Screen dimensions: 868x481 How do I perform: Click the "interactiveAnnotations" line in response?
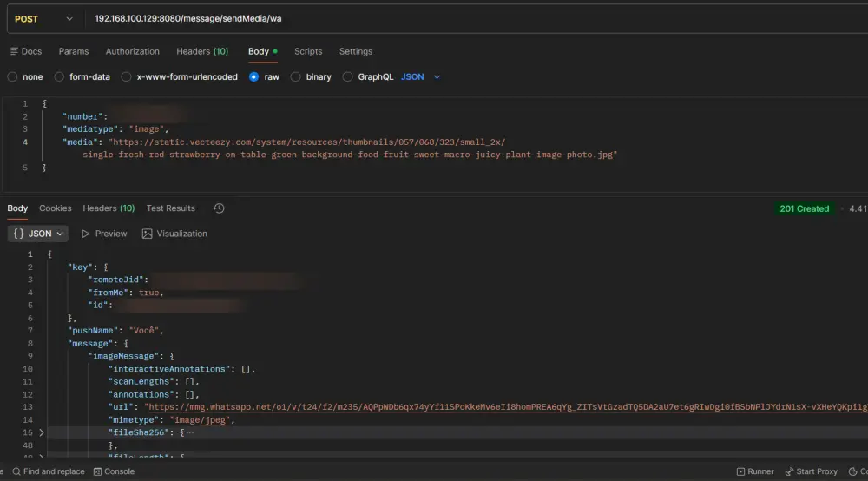(x=181, y=369)
